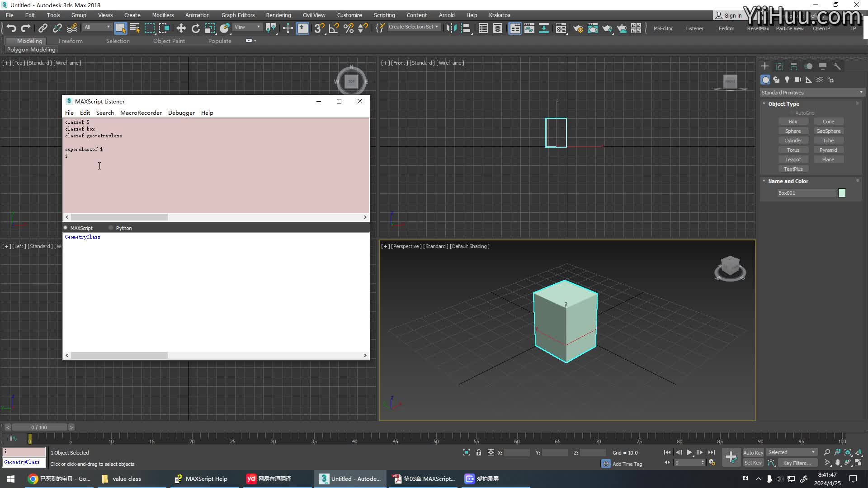This screenshot has width=868, height=488.
Task: Click the Sphere primitive button
Action: (x=793, y=131)
